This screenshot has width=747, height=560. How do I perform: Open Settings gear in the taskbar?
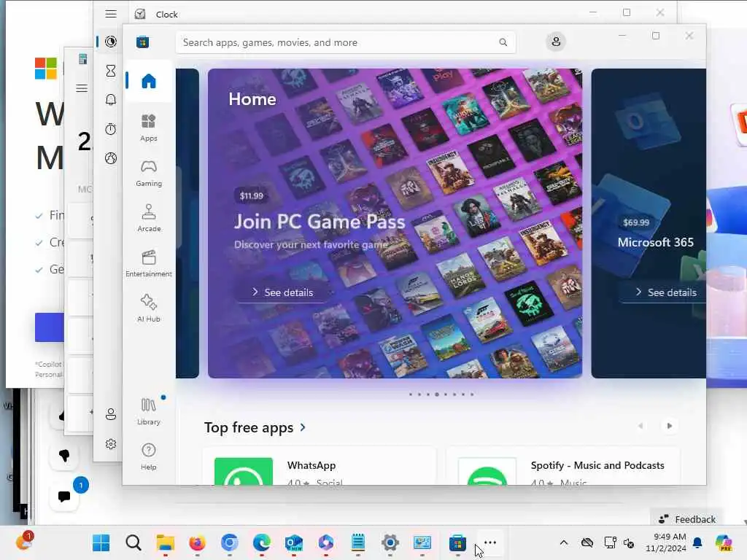pos(390,542)
